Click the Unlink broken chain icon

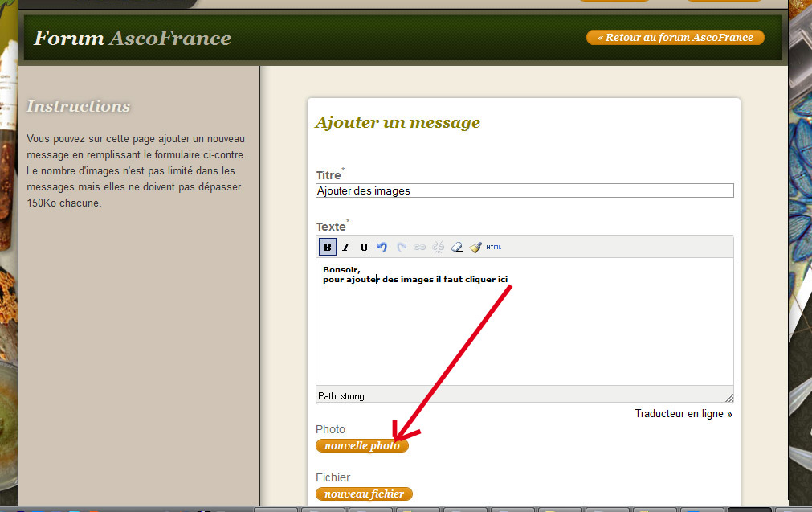(x=438, y=248)
